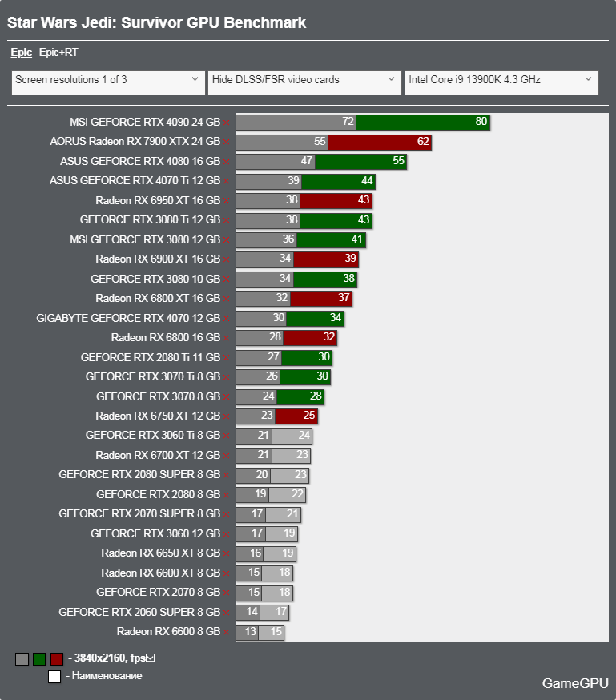Remove GEFORCE RTX 3080 Ti with red X
The image size is (616, 700).
click(x=227, y=220)
